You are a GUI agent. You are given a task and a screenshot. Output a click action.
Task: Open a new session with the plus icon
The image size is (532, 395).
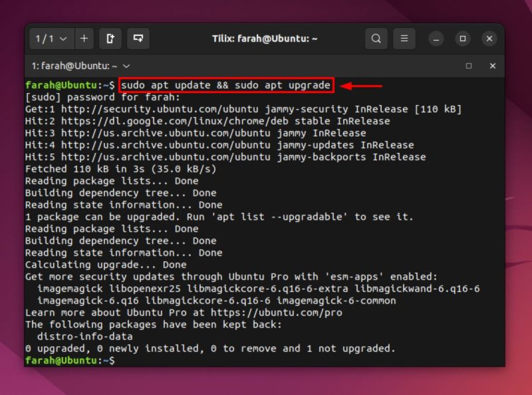(84, 39)
